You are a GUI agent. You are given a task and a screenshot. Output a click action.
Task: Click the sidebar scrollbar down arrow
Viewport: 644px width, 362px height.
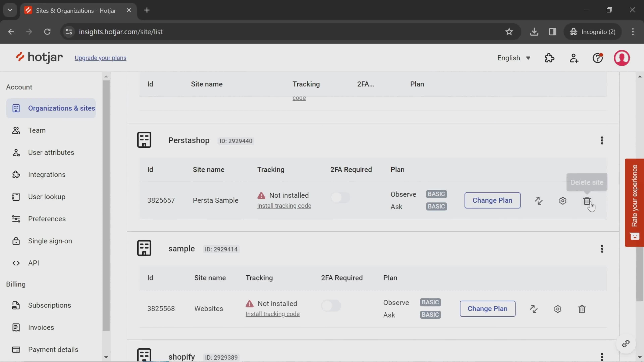[x=106, y=357]
